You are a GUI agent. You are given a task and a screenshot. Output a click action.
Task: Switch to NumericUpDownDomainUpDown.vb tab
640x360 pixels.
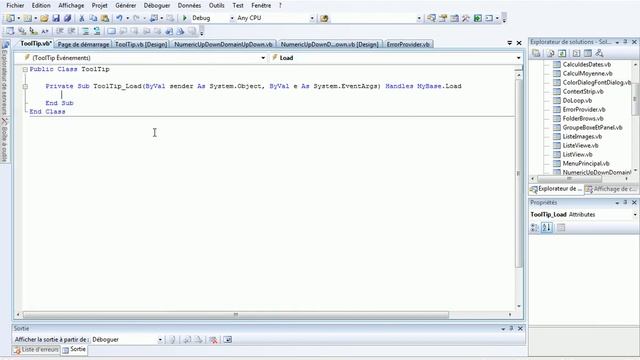point(223,44)
